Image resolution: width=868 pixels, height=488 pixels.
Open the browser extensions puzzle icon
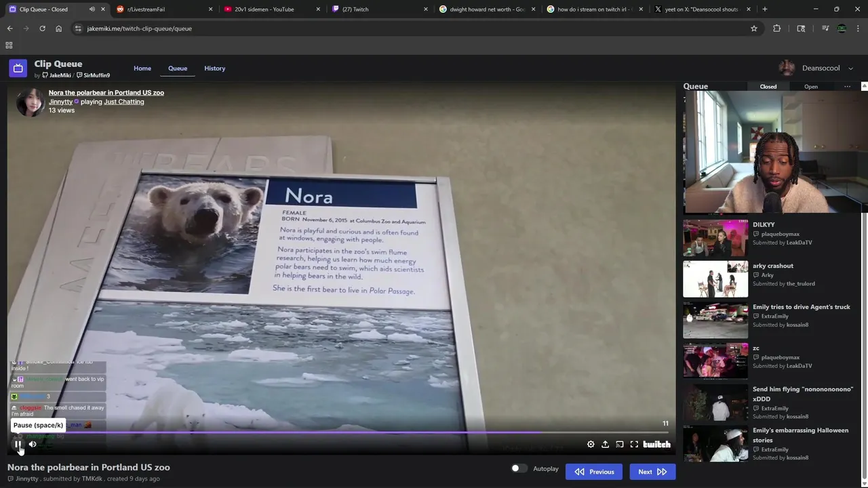pyautogui.click(x=776, y=28)
